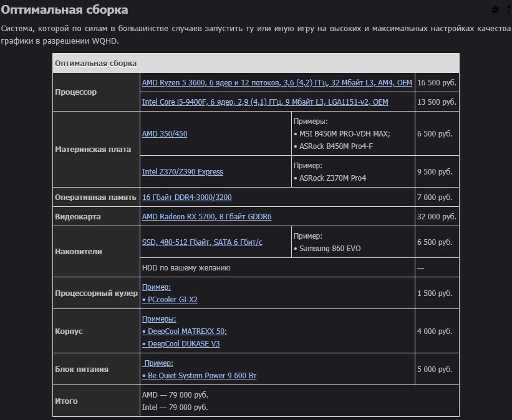Open the AMD Ryzen 5 3600 processor link
Image resolution: width=512 pixels, height=420 pixels.
[277, 82]
